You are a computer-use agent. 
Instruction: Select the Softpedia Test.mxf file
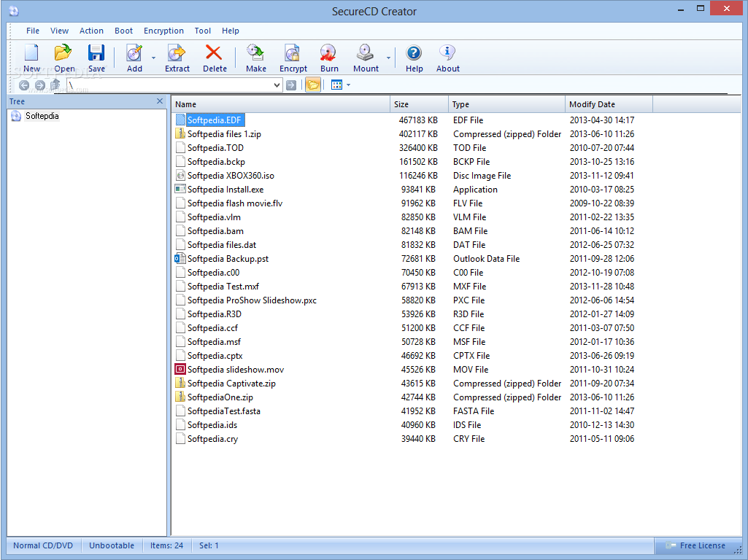[223, 287]
